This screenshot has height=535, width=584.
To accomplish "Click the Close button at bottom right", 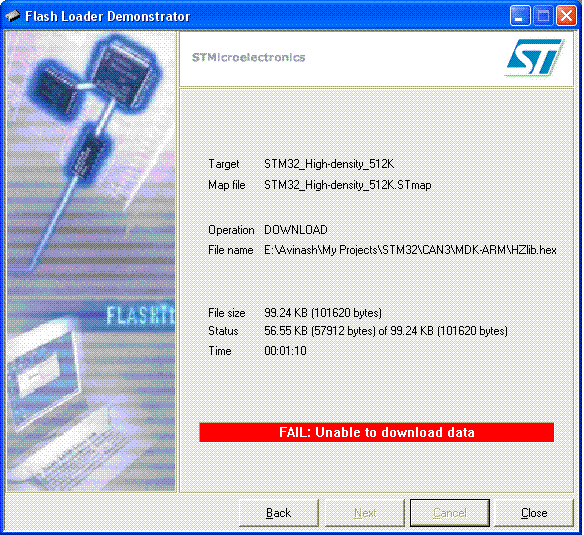I will [x=534, y=513].
